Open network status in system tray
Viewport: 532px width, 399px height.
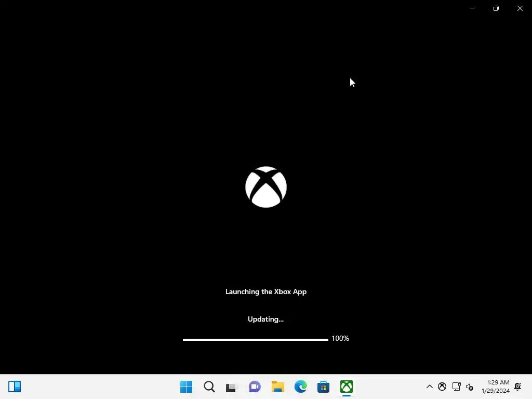456,387
